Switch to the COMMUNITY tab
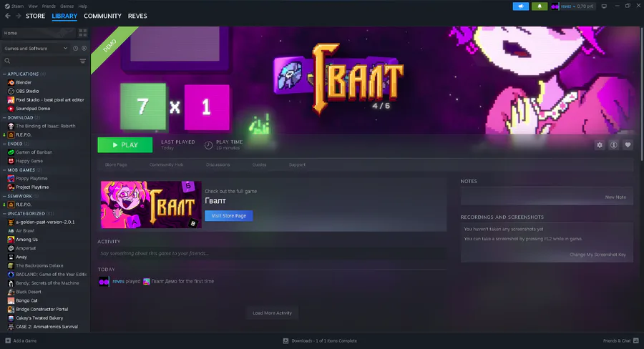Viewport: 644px width, 349px height. point(102,16)
